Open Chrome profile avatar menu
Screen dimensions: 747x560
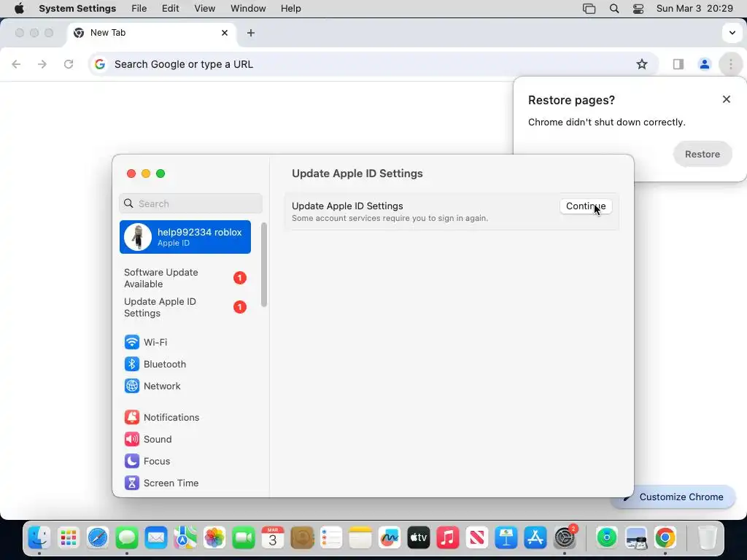704,64
